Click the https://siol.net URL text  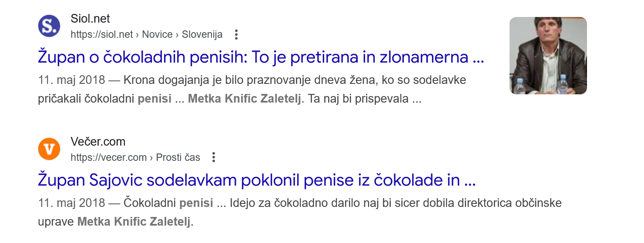pyautogui.click(x=101, y=34)
